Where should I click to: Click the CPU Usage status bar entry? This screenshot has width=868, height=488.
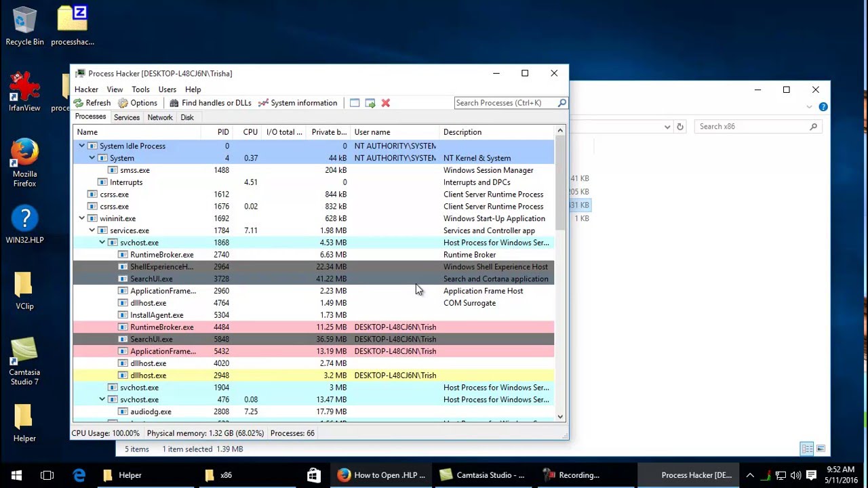(106, 433)
